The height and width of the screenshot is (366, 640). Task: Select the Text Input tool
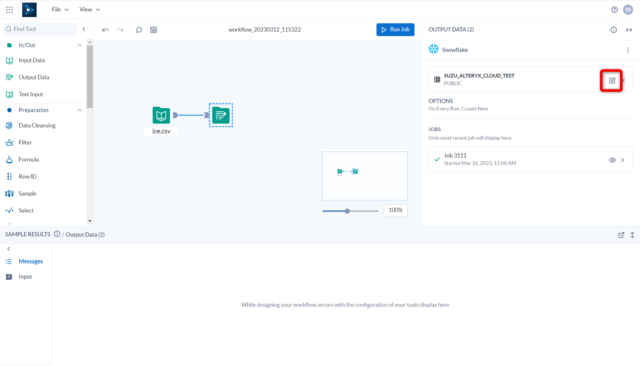tap(30, 94)
